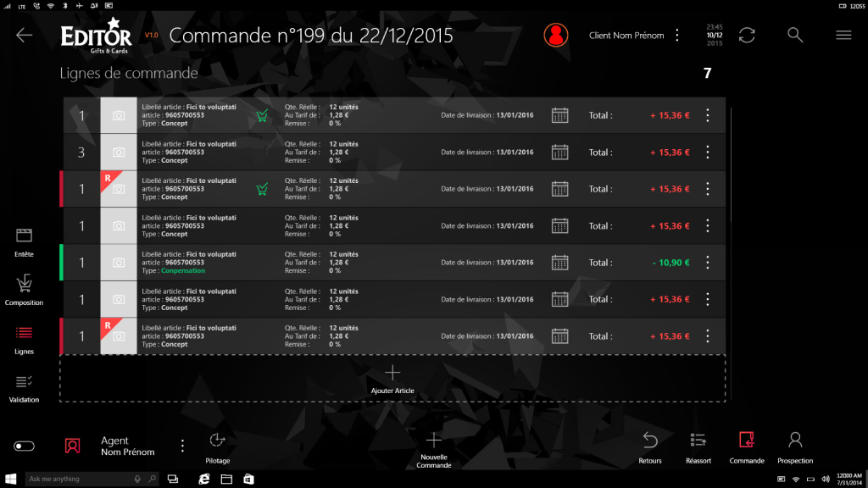Toggle green cart checkmark on first line
The width and height of the screenshot is (868, 488).
[263, 115]
